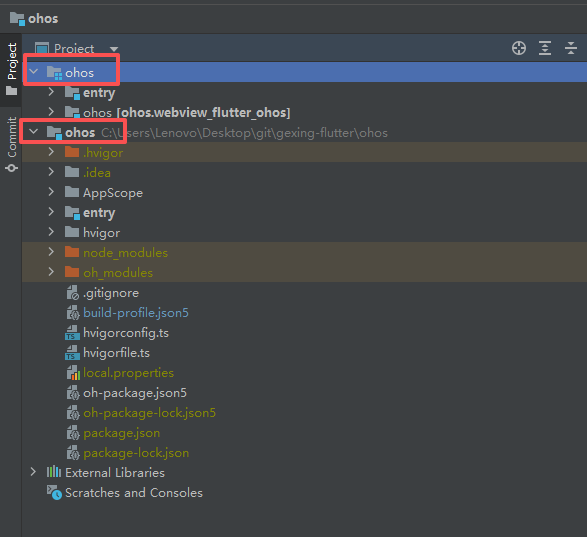Expand the hvigor folder without a leading dot
Viewport: 587px width, 537px height.
click(x=51, y=232)
